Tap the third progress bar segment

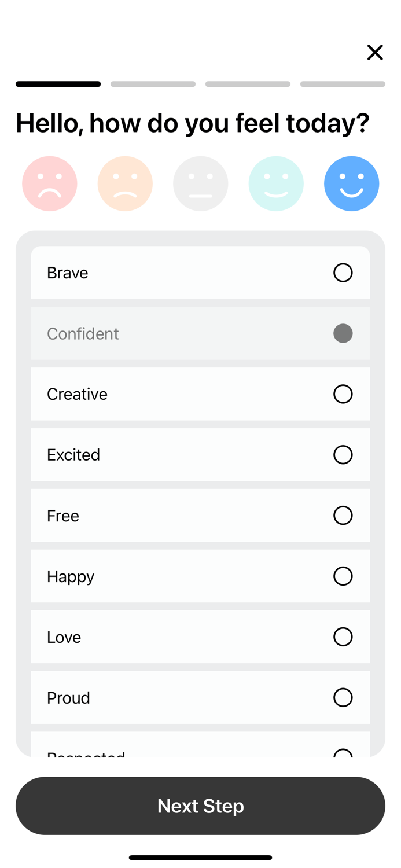click(x=248, y=84)
